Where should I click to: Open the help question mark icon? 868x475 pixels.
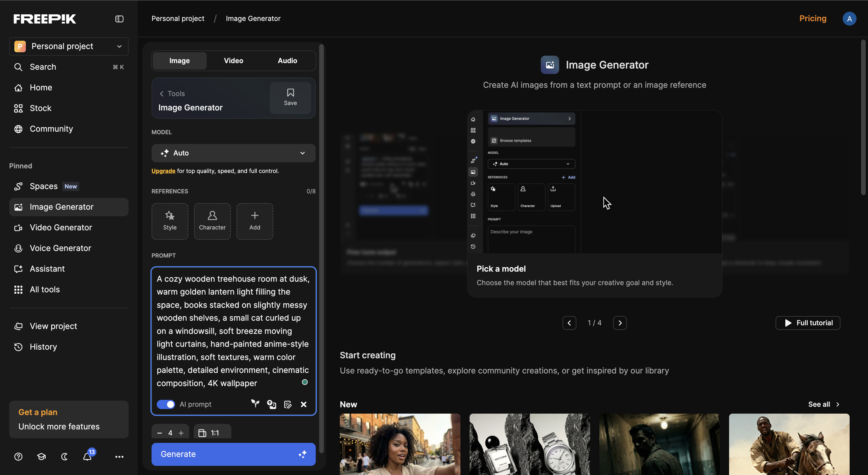coord(19,456)
